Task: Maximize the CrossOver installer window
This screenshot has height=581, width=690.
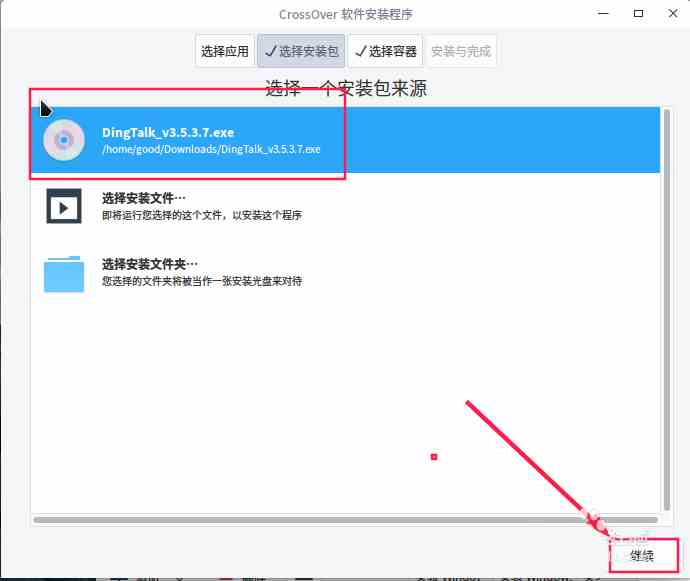Action: click(638, 14)
